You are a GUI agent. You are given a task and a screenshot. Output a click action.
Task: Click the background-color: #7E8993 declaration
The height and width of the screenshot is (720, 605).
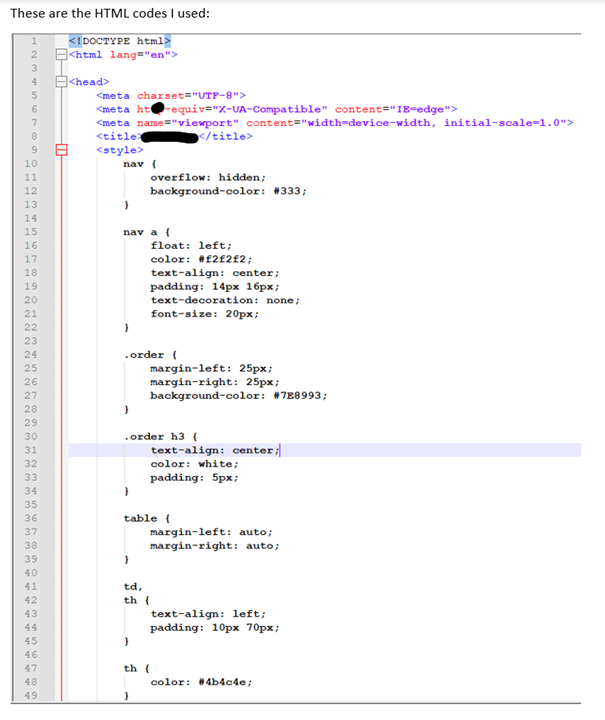pyautogui.click(x=239, y=396)
